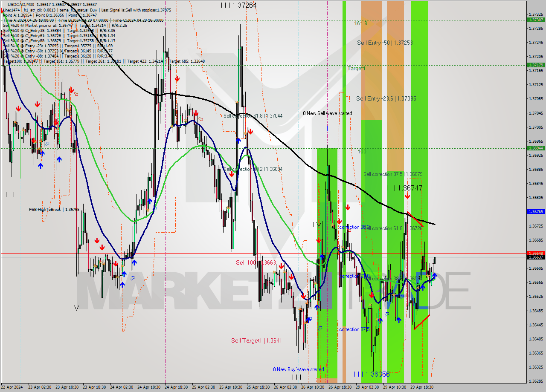
Task: Click '23 Apr 10:30' on the time axis
Action: 67,387
